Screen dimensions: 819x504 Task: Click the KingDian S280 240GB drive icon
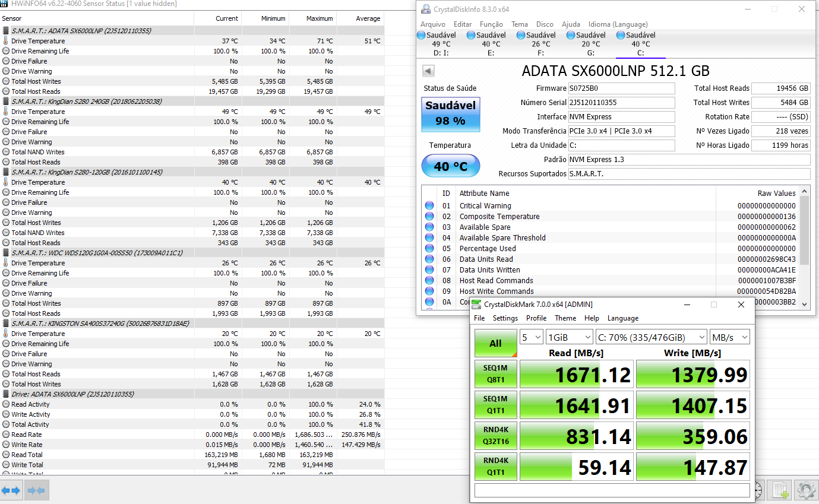[6, 102]
